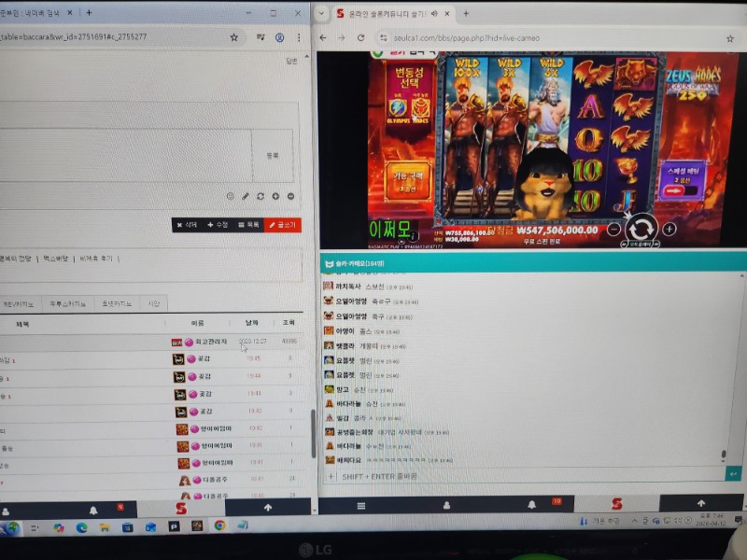Viewport: 747px width, 560px height.
Task: Increase bet with the plus button
Action: click(669, 228)
